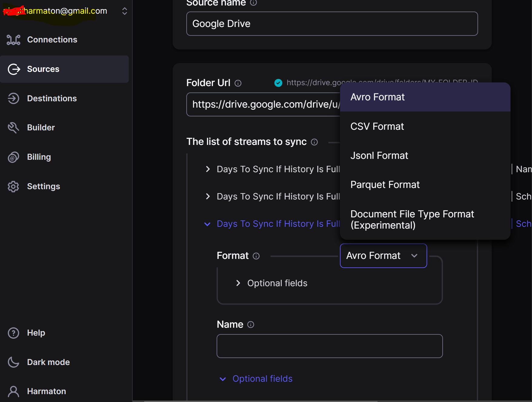Select the Sources icon in sidebar
532x402 pixels.
[14, 69]
